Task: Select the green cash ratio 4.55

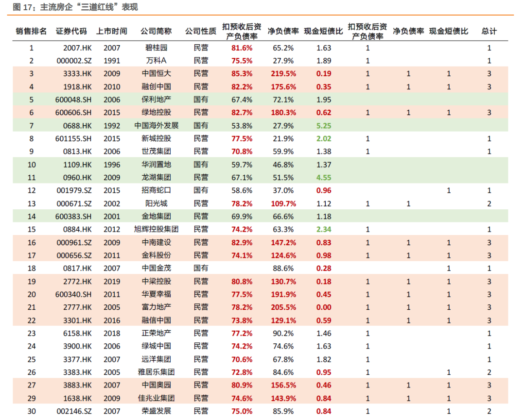Action: pyautogui.click(x=324, y=178)
